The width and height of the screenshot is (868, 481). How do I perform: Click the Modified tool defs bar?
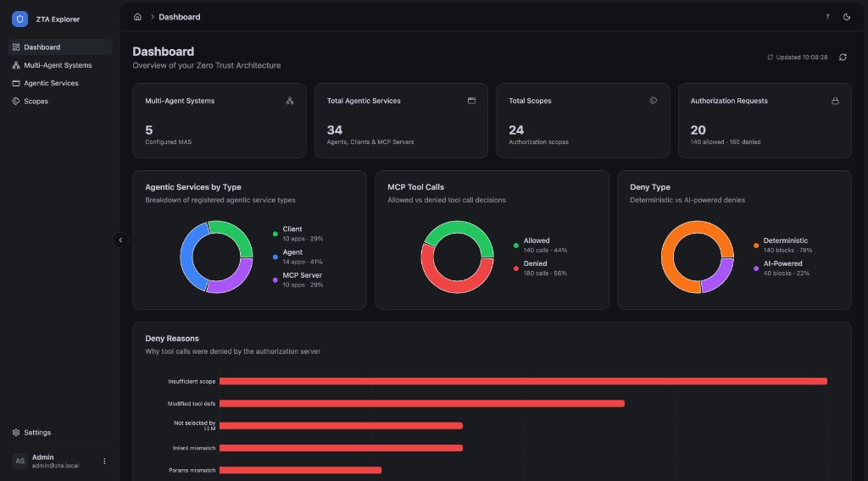pyautogui.click(x=422, y=404)
